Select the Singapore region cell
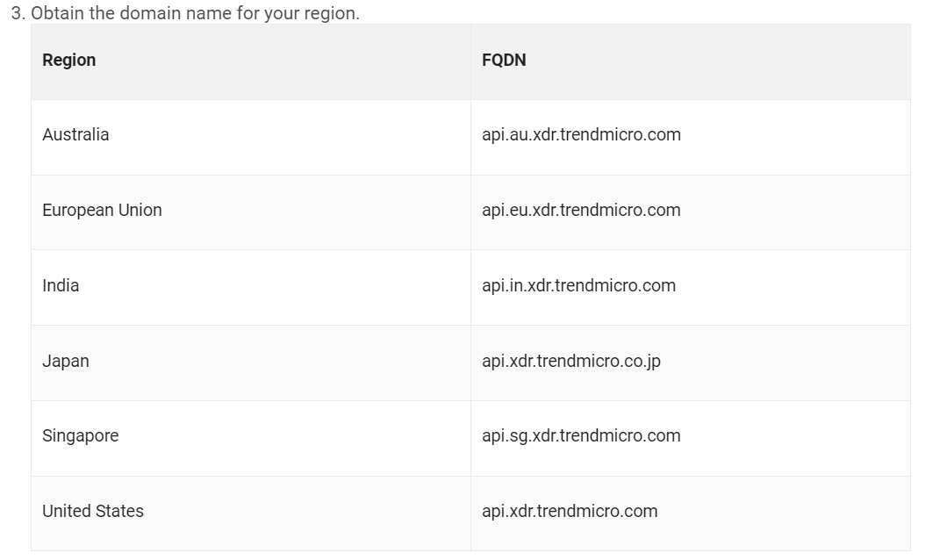The width and height of the screenshot is (940, 560). click(251, 438)
